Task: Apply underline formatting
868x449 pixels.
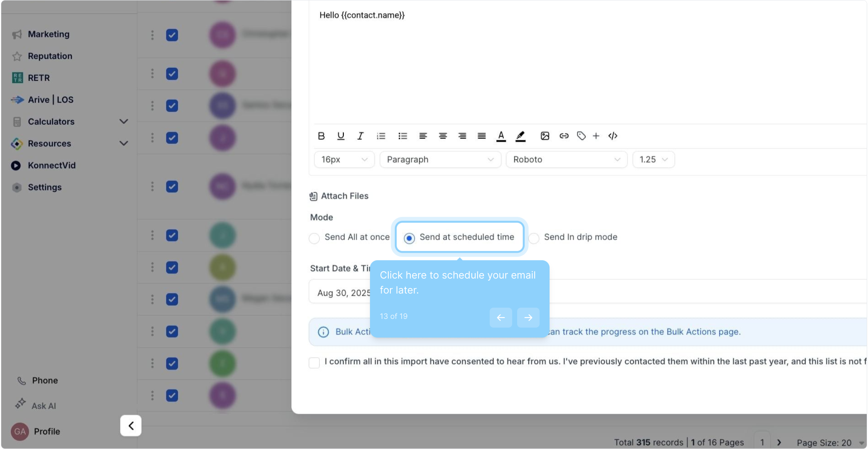Action: (340, 136)
